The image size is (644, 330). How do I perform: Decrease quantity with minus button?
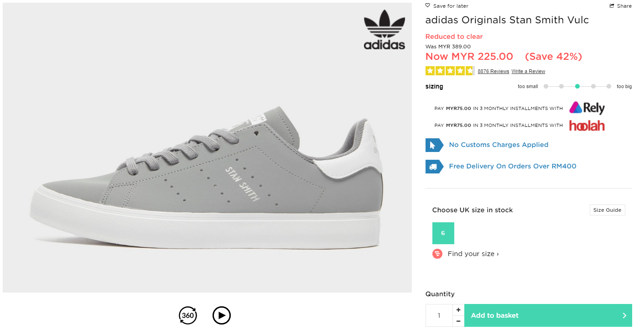tap(458, 321)
